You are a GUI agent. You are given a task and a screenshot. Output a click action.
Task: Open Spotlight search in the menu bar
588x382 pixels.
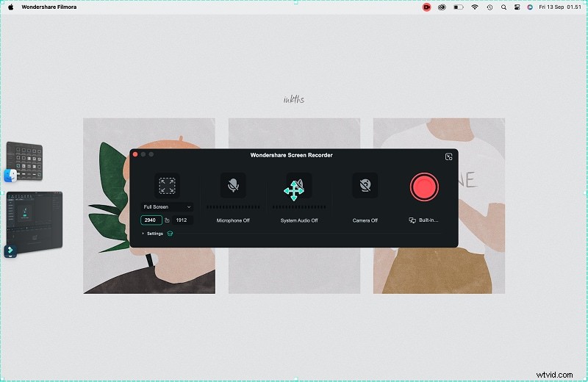[503, 7]
